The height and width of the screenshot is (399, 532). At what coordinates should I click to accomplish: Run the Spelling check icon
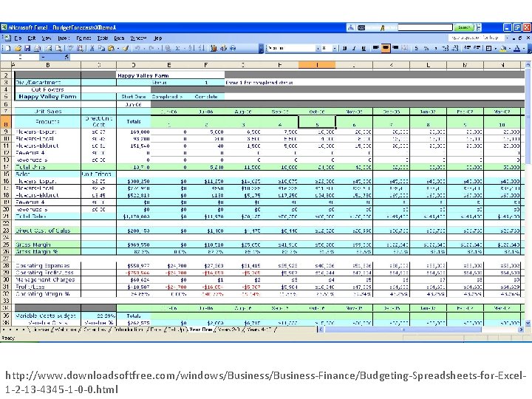point(71,49)
